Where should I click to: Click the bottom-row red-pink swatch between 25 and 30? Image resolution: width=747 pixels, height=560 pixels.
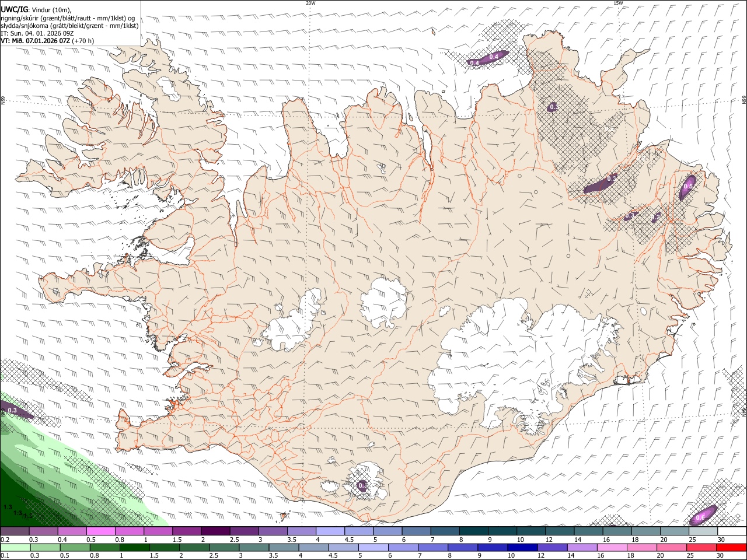pos(701,548)
